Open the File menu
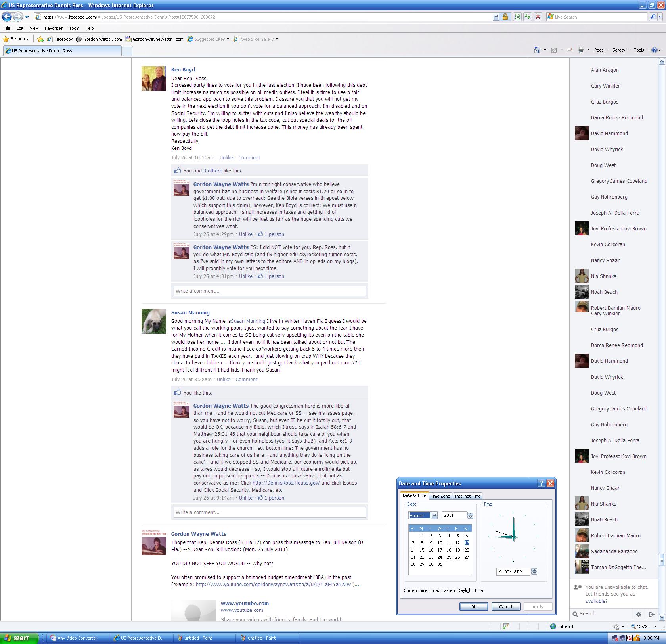The image size is (666, 644). pos(7,28)
